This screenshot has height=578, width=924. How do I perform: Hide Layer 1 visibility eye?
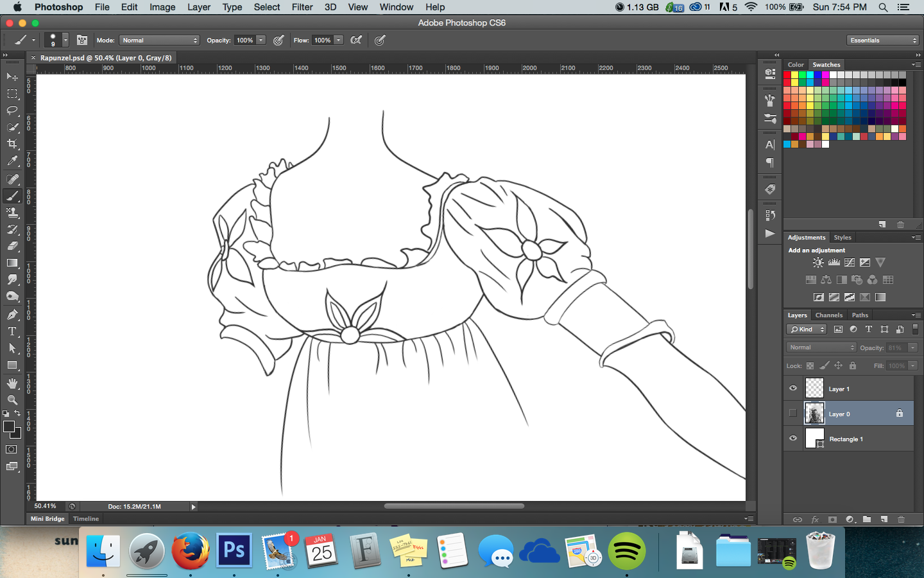click(793, 389)
